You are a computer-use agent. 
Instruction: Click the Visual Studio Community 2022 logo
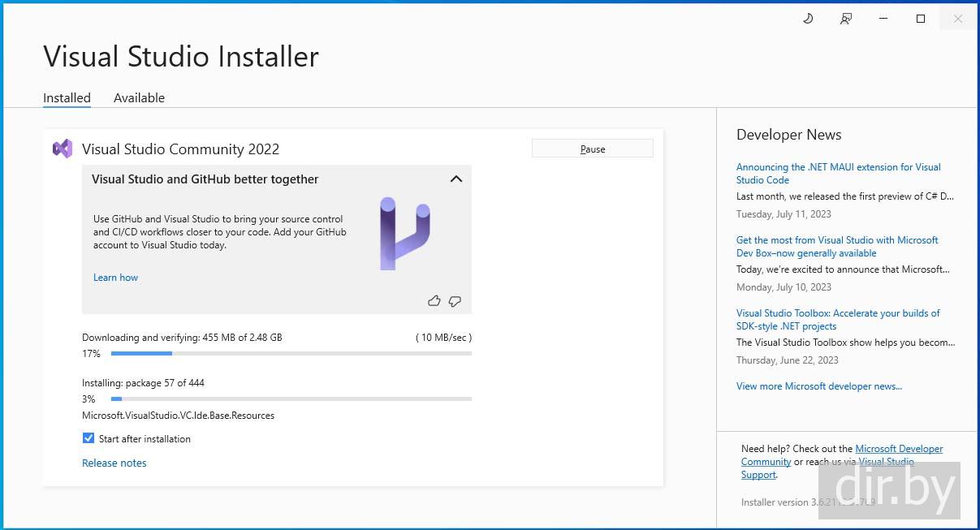pos(63,149)
